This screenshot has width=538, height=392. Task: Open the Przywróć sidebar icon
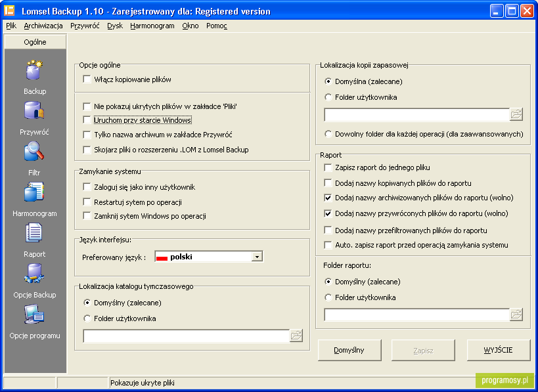[34, 110]
